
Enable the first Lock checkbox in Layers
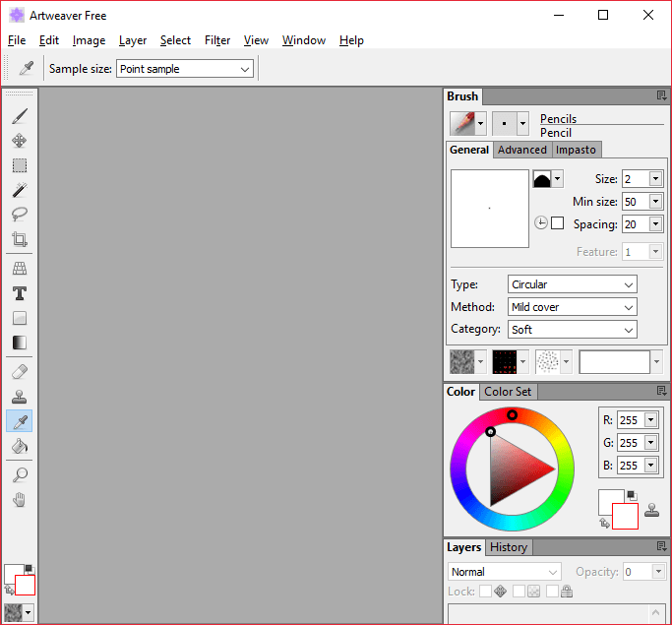(485, 592)
